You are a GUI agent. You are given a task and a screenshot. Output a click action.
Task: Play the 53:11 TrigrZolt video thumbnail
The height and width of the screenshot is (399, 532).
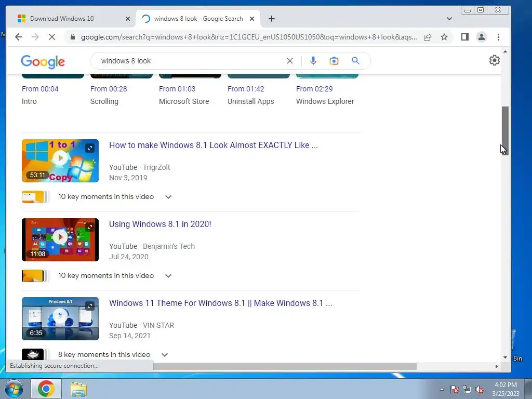point(60,161)
